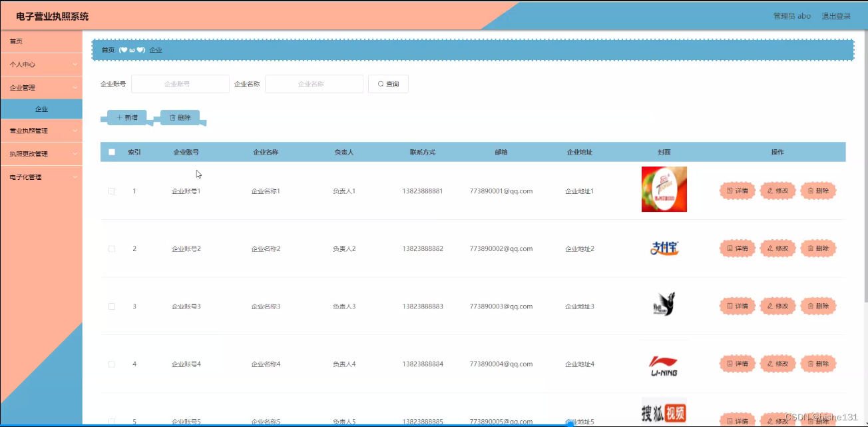Click the 退出登录 link at top right
Screen dimensions: 868x427
pyautogui.click(x=836, y=15)
